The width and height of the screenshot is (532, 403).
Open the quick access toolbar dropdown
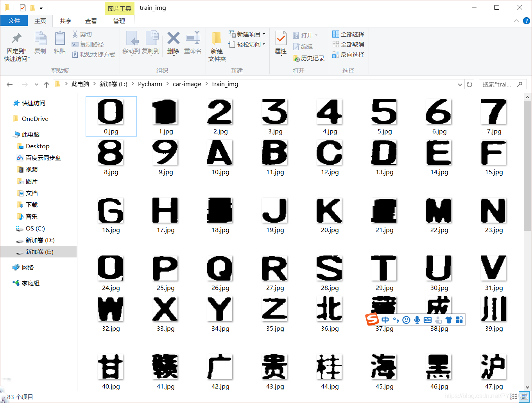pyautogui.click(x=41, y=7)
